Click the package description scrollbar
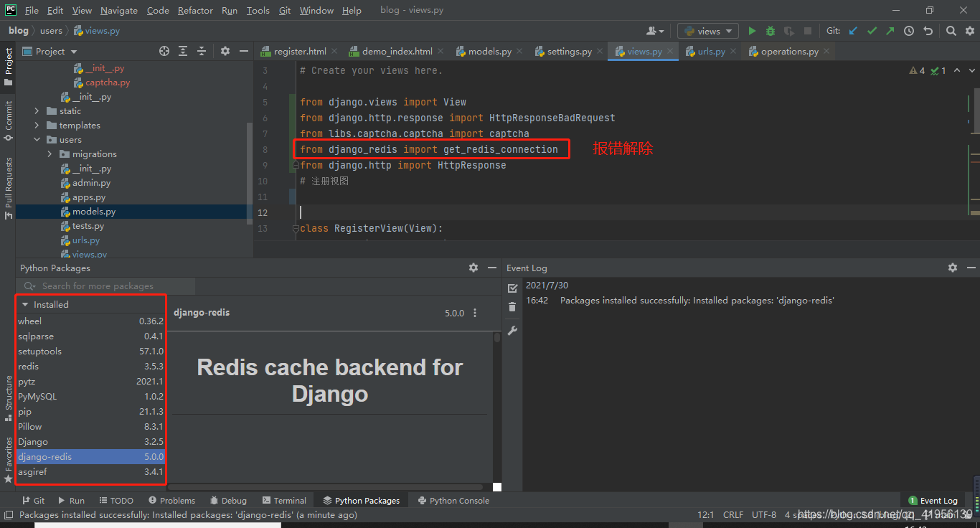 click(497, 337)
